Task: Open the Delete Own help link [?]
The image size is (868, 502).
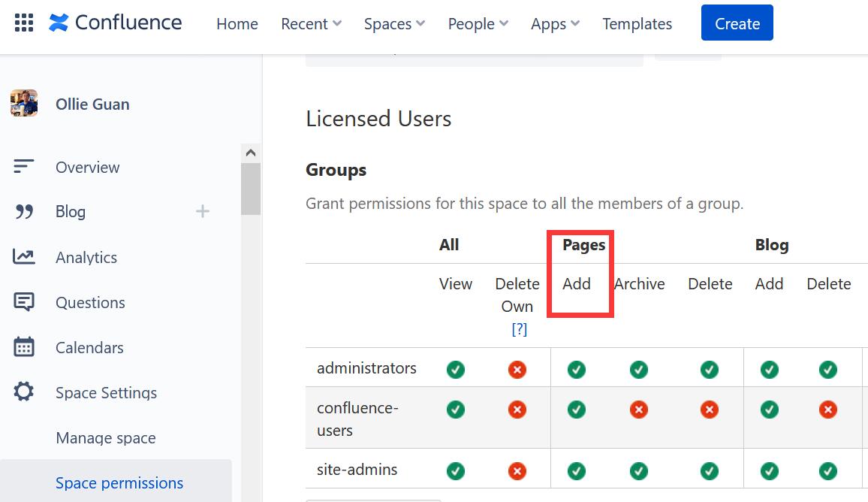Action: pyautogui.click(x=520, y=328)
